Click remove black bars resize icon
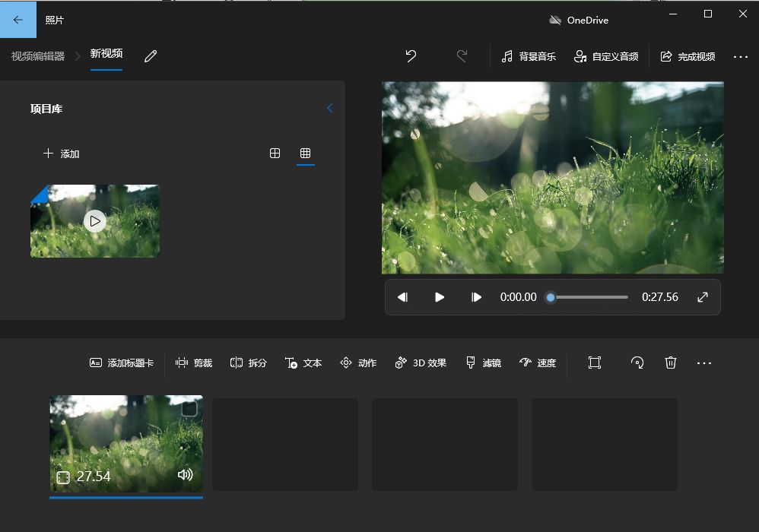The image size is (759, 532). click(x=595, y=363)
